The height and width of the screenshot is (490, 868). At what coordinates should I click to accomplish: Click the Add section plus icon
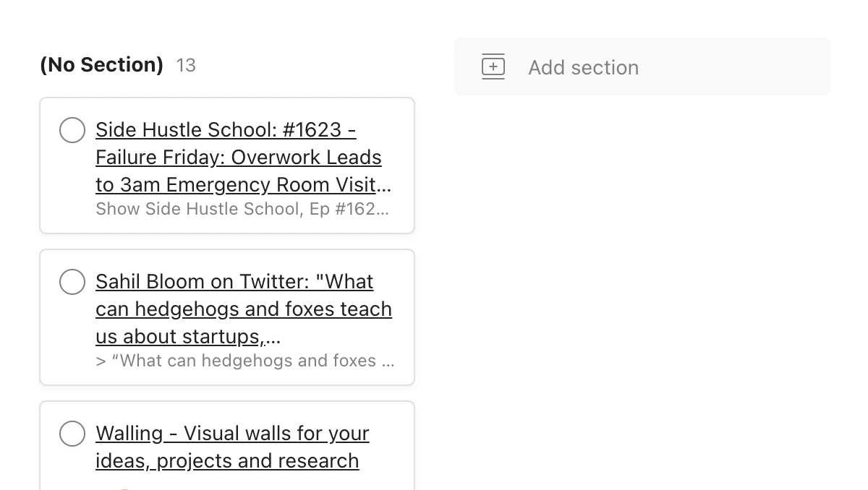coord(493,67)
